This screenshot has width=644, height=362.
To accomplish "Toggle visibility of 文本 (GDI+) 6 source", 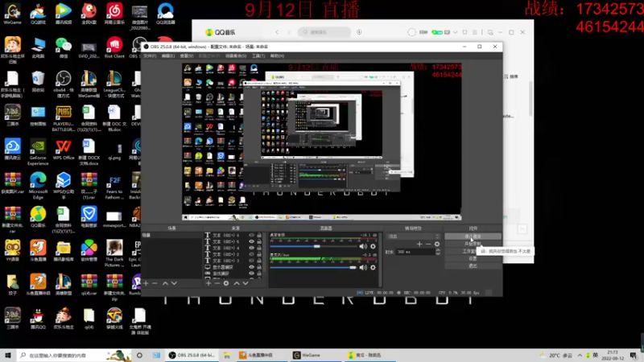I will (251, 236).
